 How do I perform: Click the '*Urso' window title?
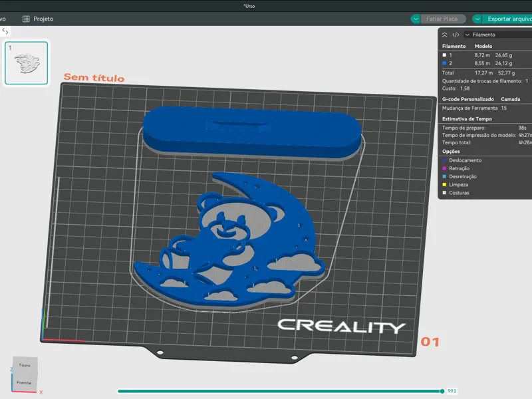[249, 6]
